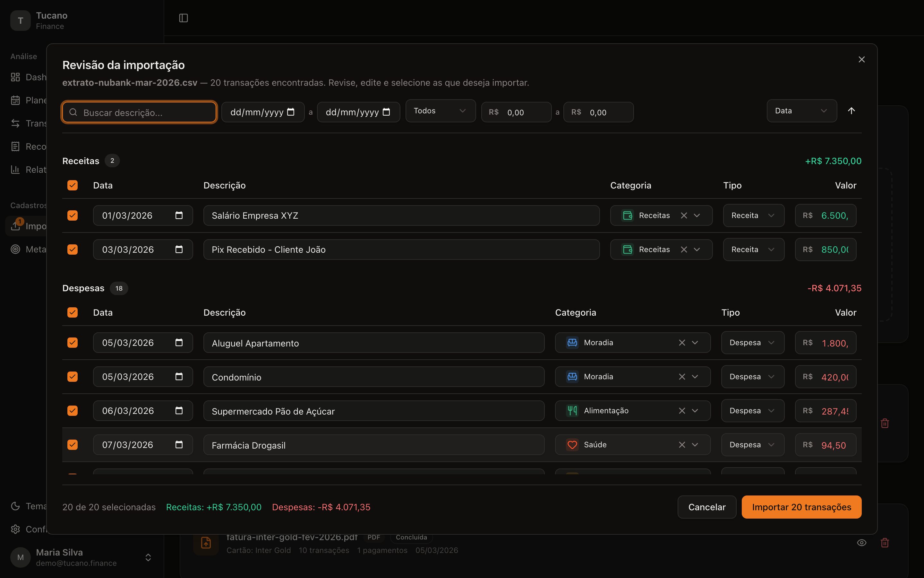This screenshot has height=578, width=924.
Task: Click Moradia sofa icon on Aluguel row
Action: (x=572, y=343)
